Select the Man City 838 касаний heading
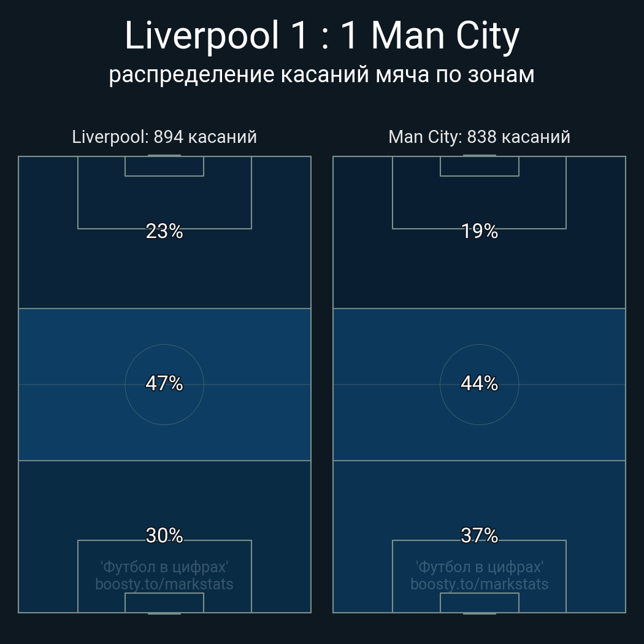Image resolution: width=644 pixels, height=644 pixels. coord(479,137)
